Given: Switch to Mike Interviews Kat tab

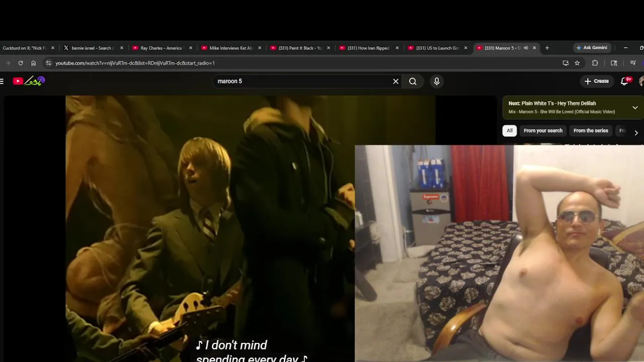Looking at the screenshot, I should (230, 48).
